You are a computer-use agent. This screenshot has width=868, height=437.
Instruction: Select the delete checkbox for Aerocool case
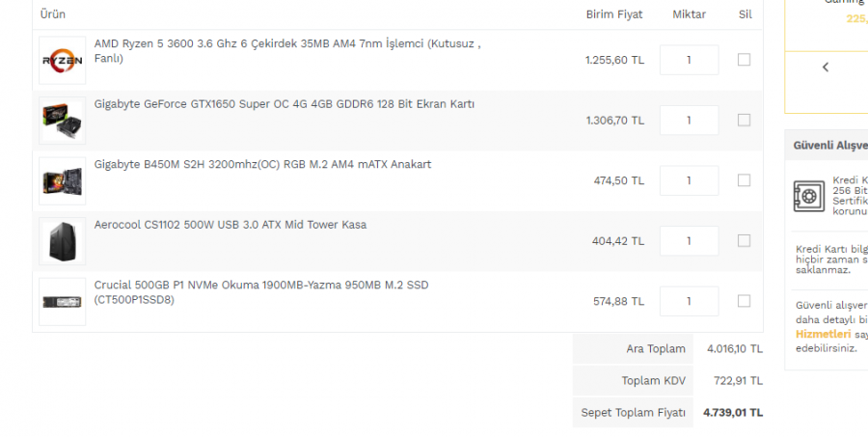click(x=744, y=241)
